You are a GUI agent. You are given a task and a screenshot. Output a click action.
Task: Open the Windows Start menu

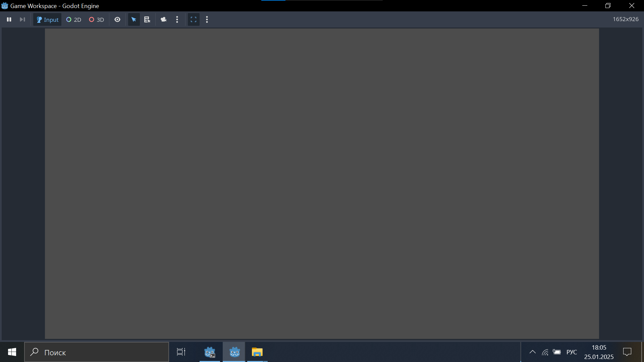[x=12, y=352]
